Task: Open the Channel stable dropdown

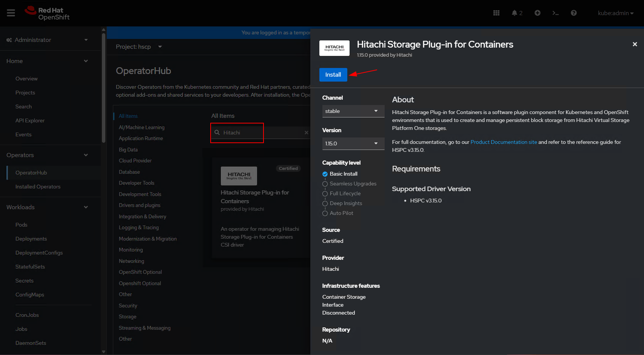Action: pos(353,111)
